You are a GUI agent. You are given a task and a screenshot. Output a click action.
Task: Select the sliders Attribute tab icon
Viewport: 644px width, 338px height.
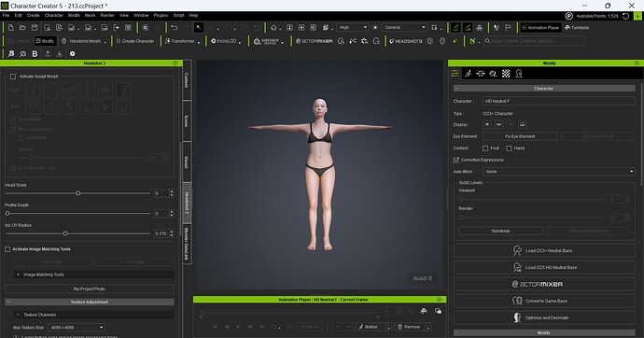tap(455, 73)
